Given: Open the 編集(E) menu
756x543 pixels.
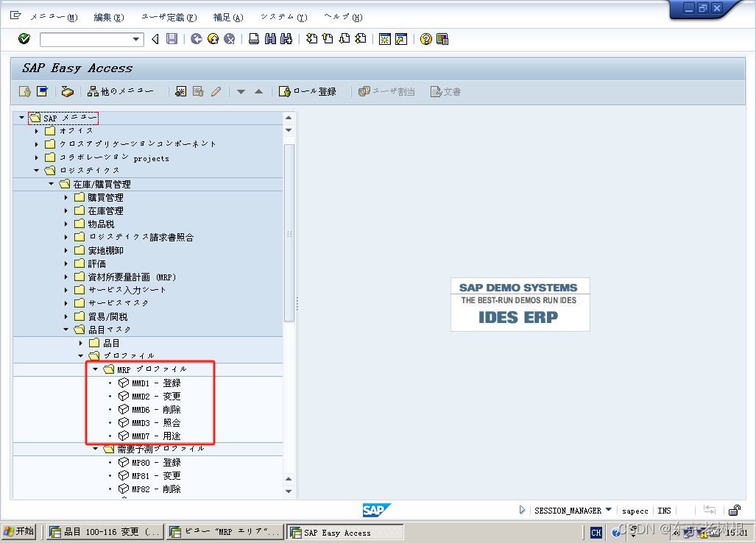Looking at the screenshot, I should pyautogui.click(x=108, y=18).
